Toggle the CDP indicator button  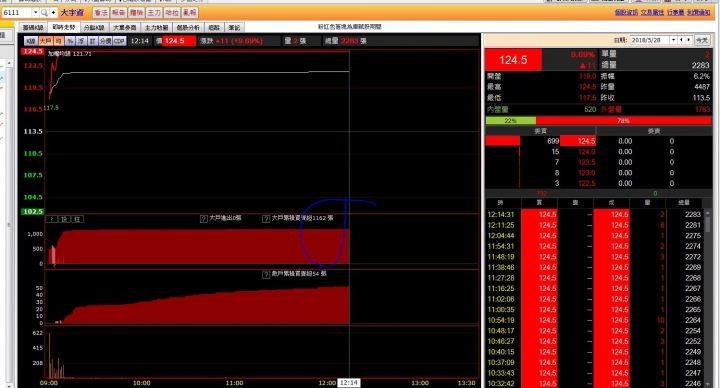point(119,41)
